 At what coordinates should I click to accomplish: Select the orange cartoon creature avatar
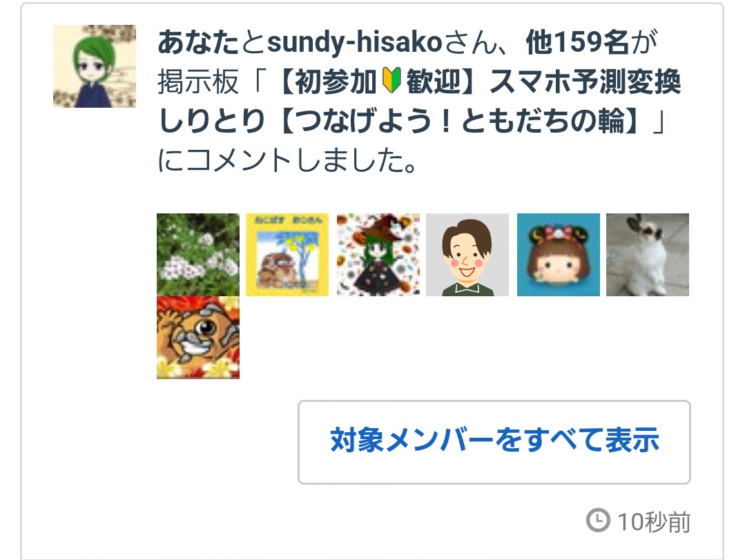198,338
